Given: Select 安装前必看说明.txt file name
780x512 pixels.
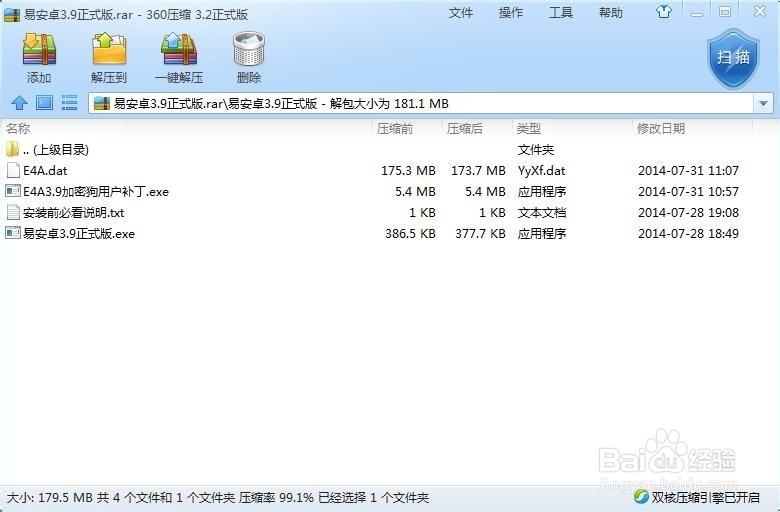Looking at the screenshot, I should (74, 212).
